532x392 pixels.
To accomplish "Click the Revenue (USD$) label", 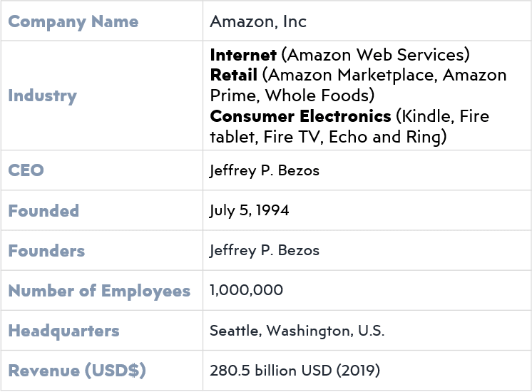I will pyautogui.click(x=77, y=371).
